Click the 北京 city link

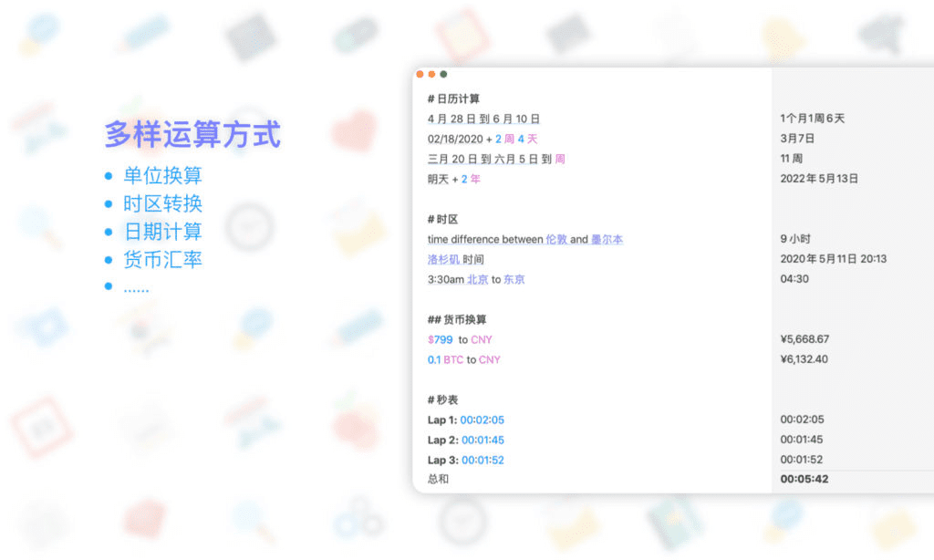coord(477,280)
